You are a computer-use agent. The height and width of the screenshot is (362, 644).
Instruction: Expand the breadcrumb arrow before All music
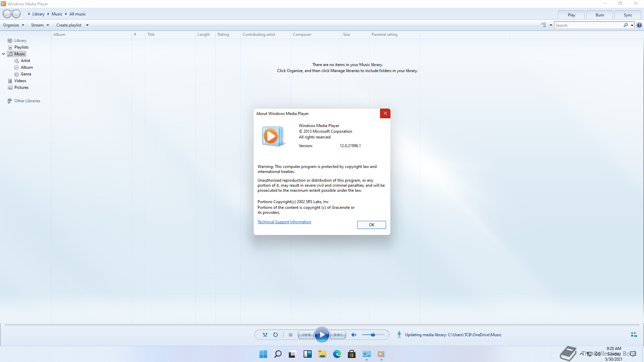[x=66, y=14]
